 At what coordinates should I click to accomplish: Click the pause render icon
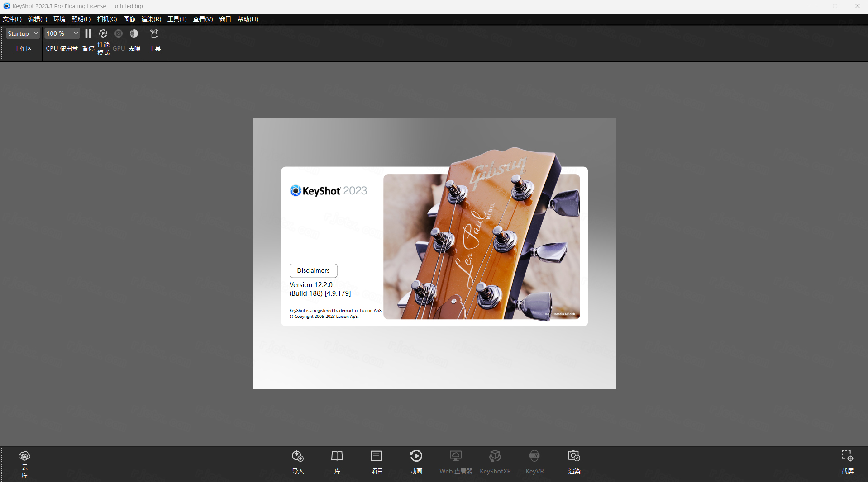pyautogui.click(x=88, y=33)
